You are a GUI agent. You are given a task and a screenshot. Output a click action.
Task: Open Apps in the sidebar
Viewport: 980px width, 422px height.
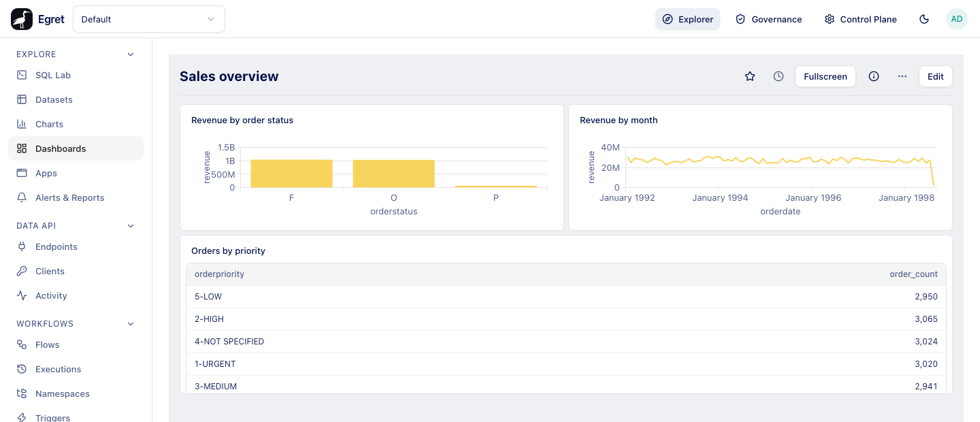[x=76, y=173]
